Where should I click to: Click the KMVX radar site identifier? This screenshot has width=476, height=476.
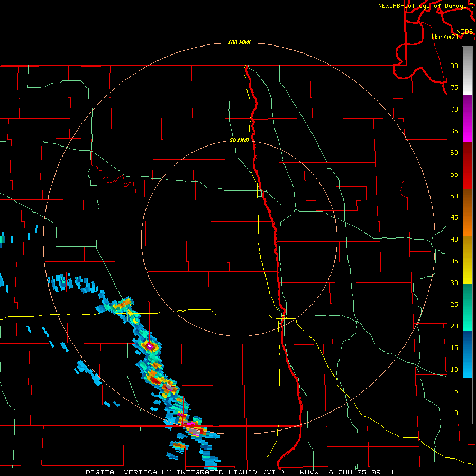tap(310, 472)
